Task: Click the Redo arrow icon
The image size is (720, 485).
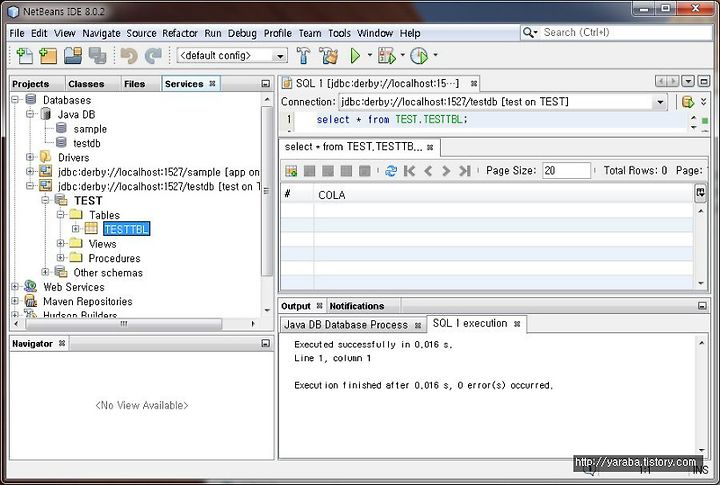Action: (x=153, y=56)
